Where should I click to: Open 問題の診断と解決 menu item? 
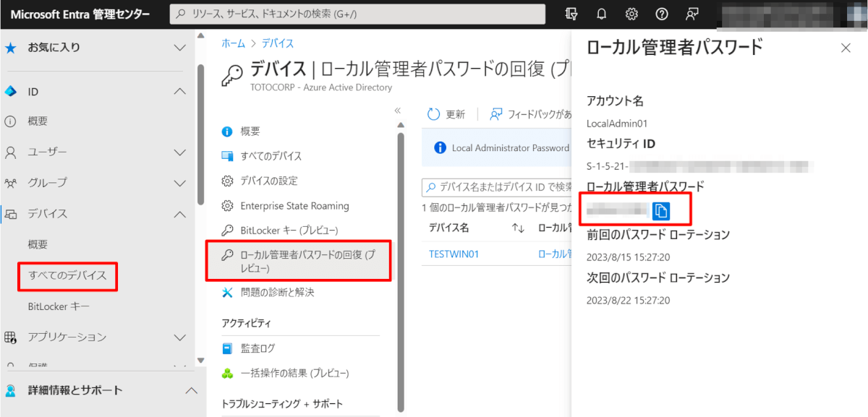coord(277,293)
